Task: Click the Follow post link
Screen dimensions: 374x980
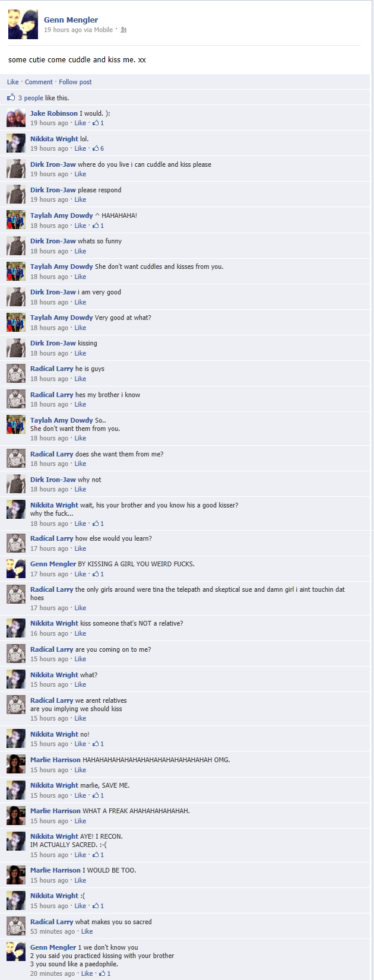Action: point(75,82)
